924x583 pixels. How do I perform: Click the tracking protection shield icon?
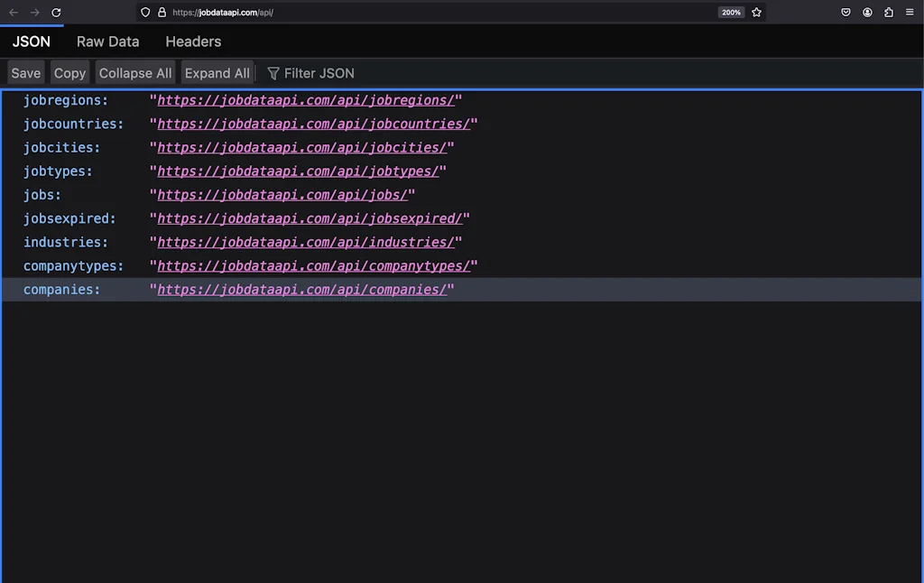145,13
